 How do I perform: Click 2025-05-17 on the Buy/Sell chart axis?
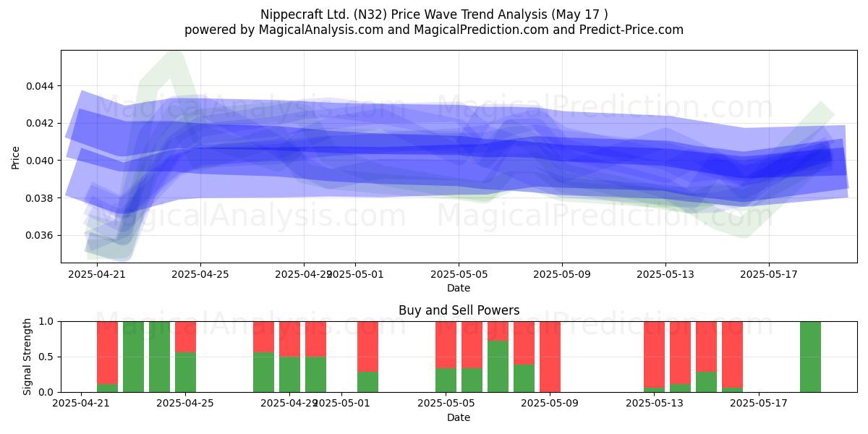pos(759,404)
